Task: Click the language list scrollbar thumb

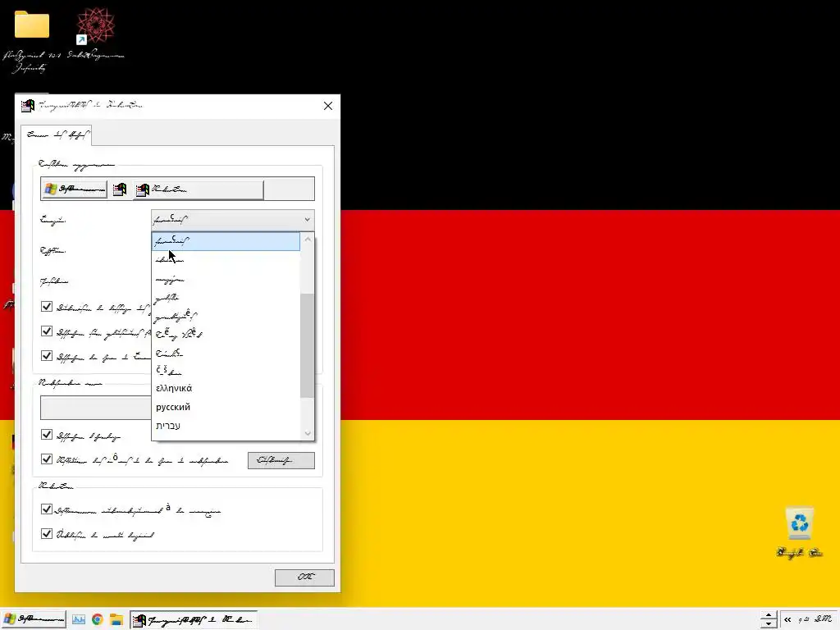Action: [x=308, y=345]
